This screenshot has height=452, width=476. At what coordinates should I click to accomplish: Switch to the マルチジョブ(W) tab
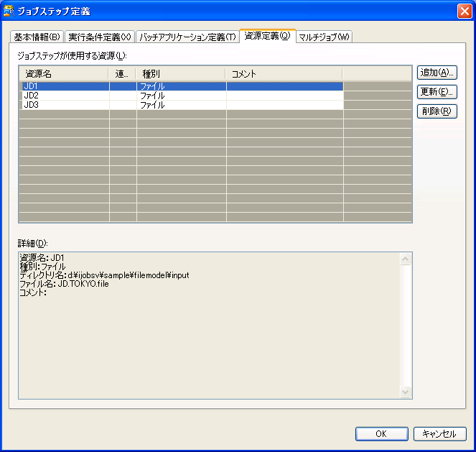point(324,37)
